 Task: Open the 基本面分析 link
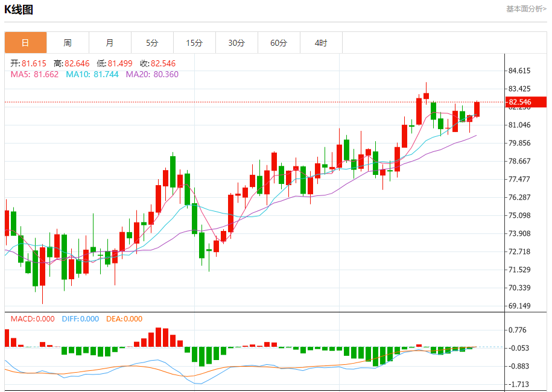coord(526,9)
